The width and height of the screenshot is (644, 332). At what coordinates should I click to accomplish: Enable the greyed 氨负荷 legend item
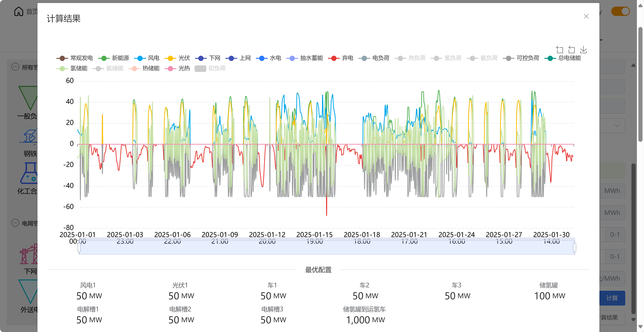(482, 58)
